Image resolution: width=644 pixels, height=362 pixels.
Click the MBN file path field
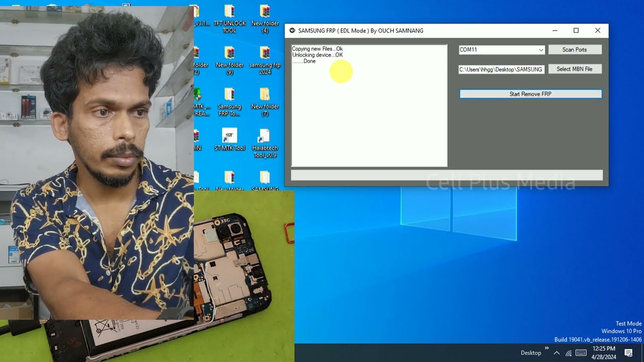point(501,69)
